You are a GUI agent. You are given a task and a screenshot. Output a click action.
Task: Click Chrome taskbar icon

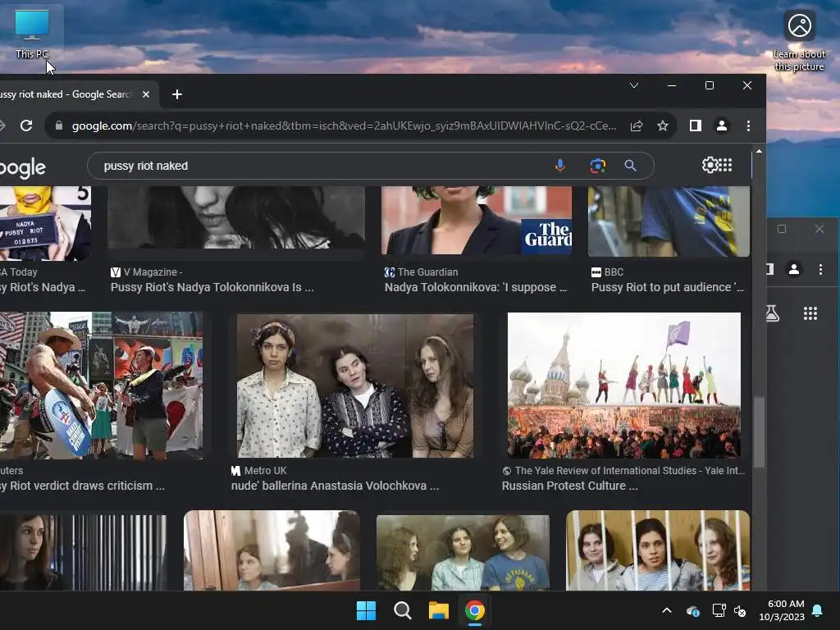pos(475,610)
